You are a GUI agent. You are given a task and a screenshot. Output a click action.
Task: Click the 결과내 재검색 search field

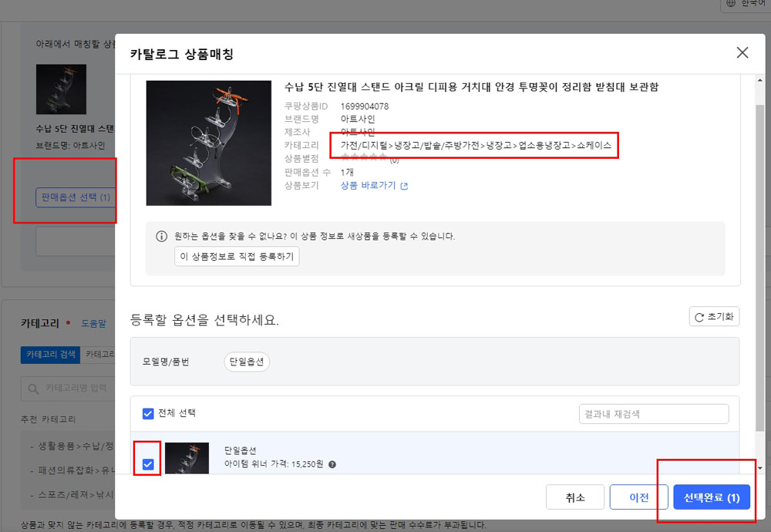coord(654,414)
